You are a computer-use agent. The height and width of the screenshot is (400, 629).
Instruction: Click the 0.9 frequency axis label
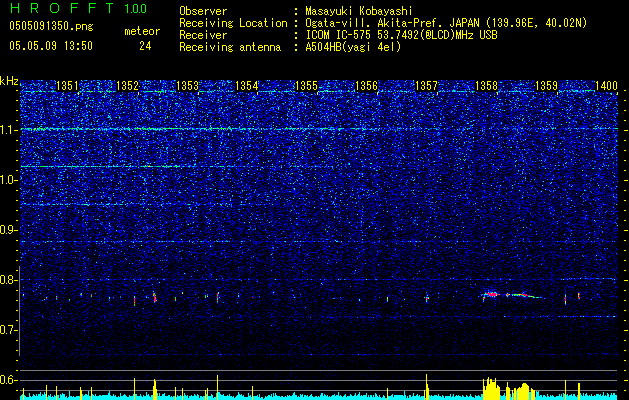click(9, 229)
